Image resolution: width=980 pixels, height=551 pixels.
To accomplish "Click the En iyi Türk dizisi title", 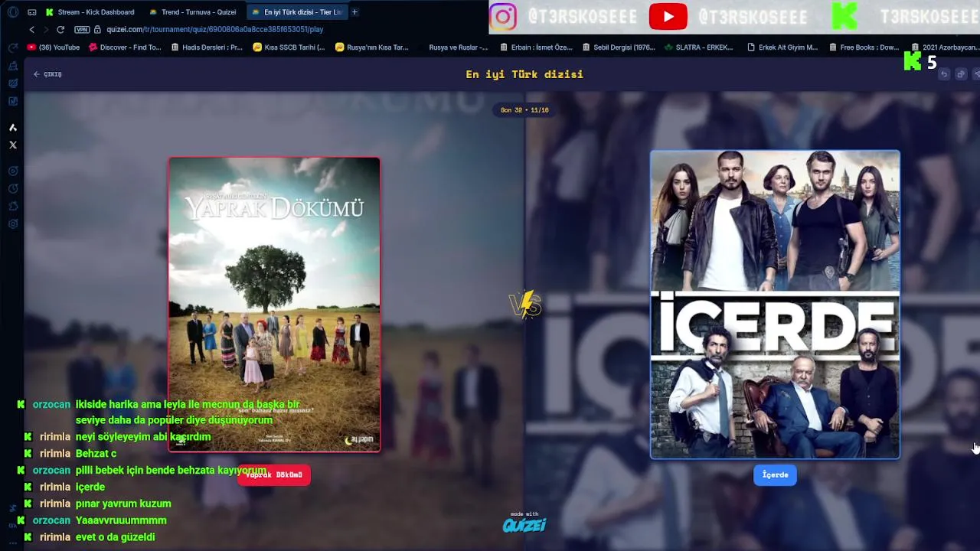I will pyautogui.click(x=524, y=74).
